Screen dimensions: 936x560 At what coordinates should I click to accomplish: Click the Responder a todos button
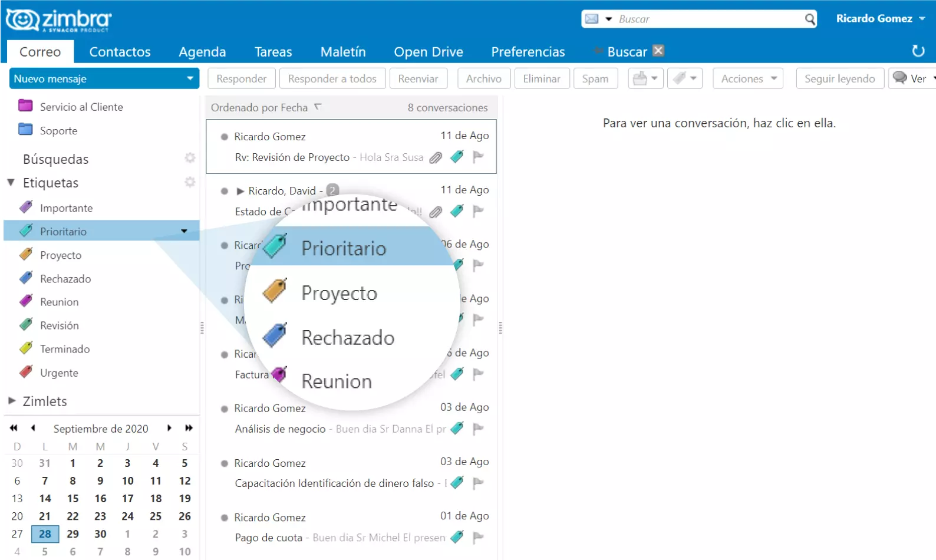pyautogui.click(x=332, y=78)
